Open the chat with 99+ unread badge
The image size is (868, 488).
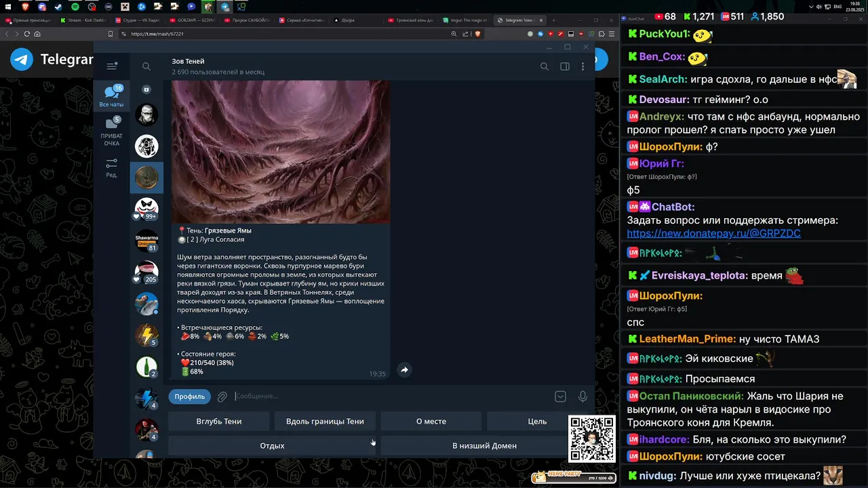[x=146, y=209]
